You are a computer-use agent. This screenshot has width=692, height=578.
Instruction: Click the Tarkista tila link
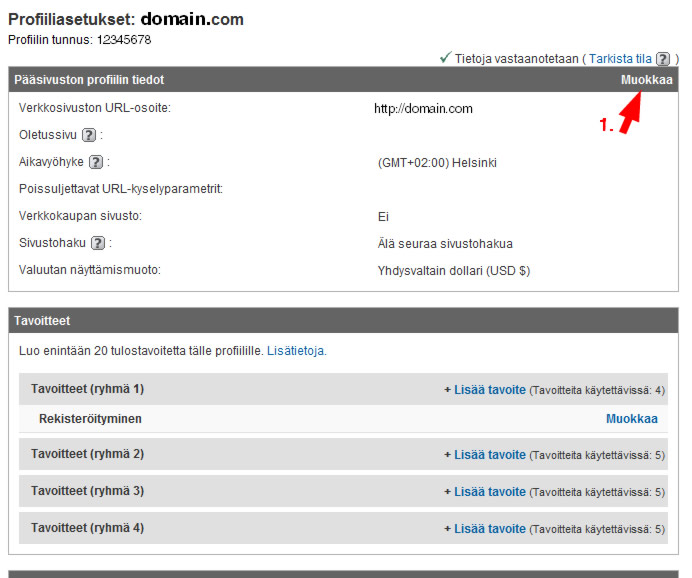point(620,59)
